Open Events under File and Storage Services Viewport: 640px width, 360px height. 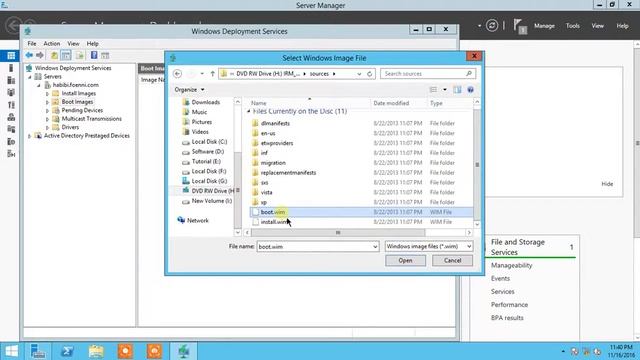coord(500,278)
